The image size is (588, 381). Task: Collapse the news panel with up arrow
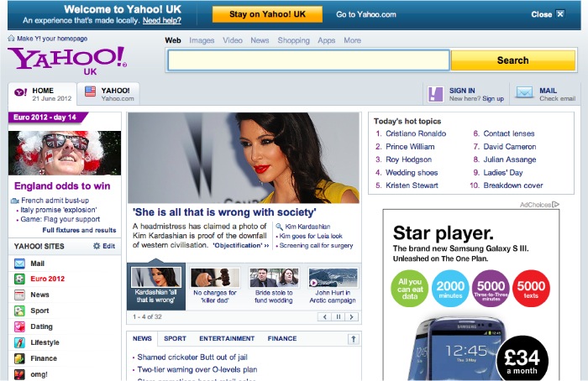click(x=353, y=339)
